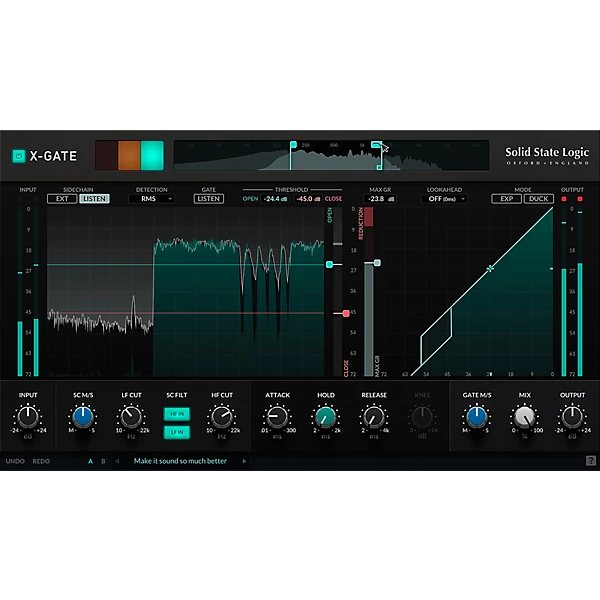
Task: Click the Solid State Logic logo
Action: (x=547, y=156)
